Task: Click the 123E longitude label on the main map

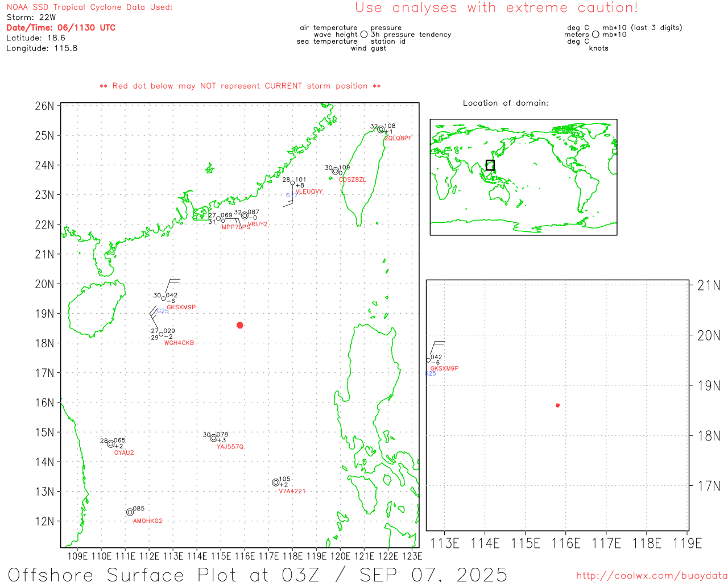Action: tap(412, 556)
